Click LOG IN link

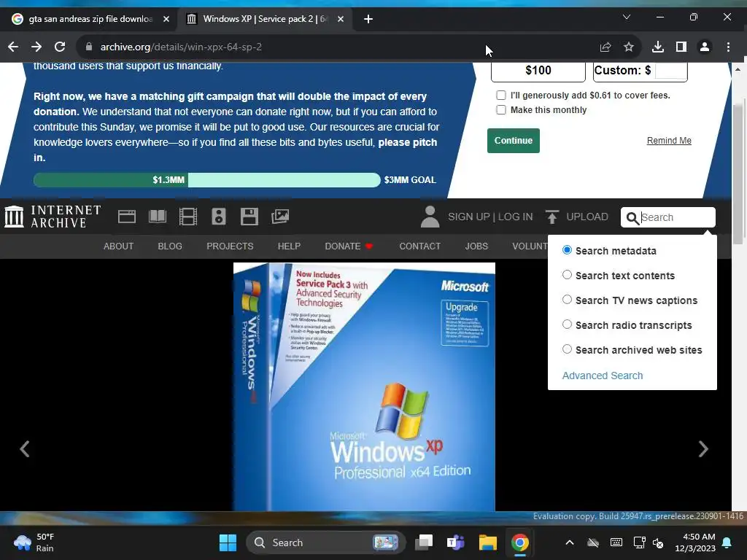516,217
